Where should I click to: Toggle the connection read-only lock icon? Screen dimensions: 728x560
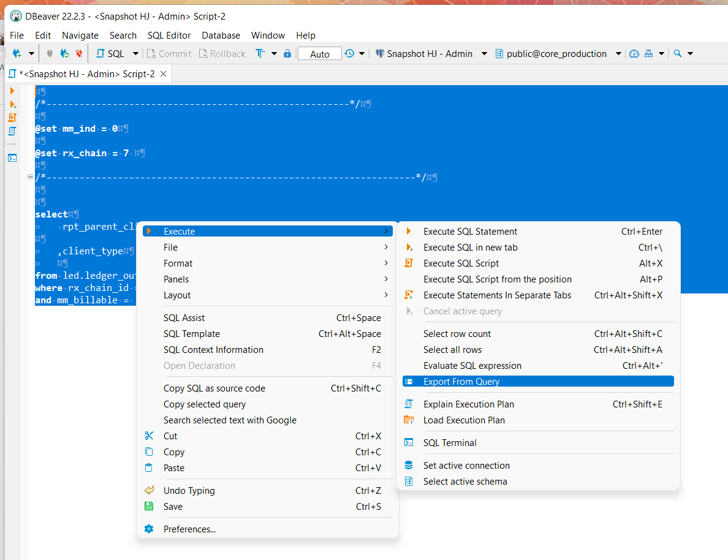click(287, 53)
